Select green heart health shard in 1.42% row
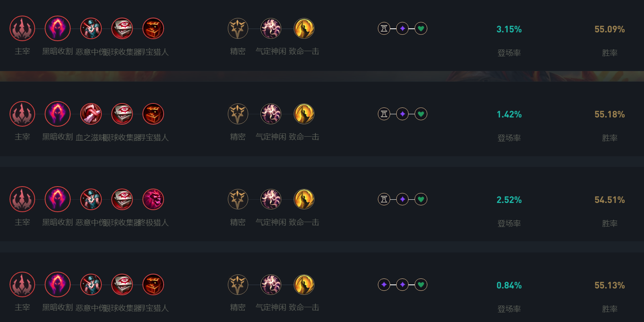The image size is (644, 322). 421,114
